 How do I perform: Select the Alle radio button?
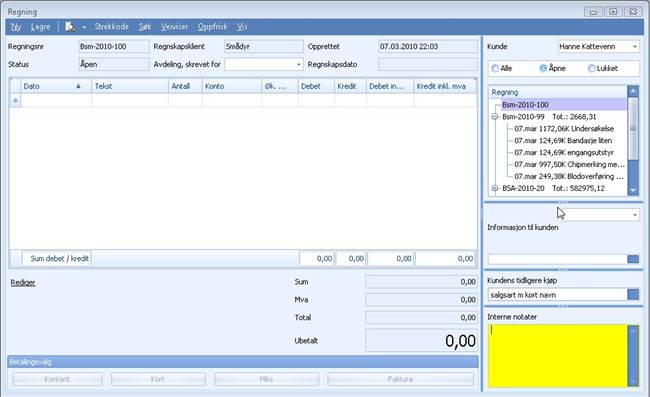495,68
